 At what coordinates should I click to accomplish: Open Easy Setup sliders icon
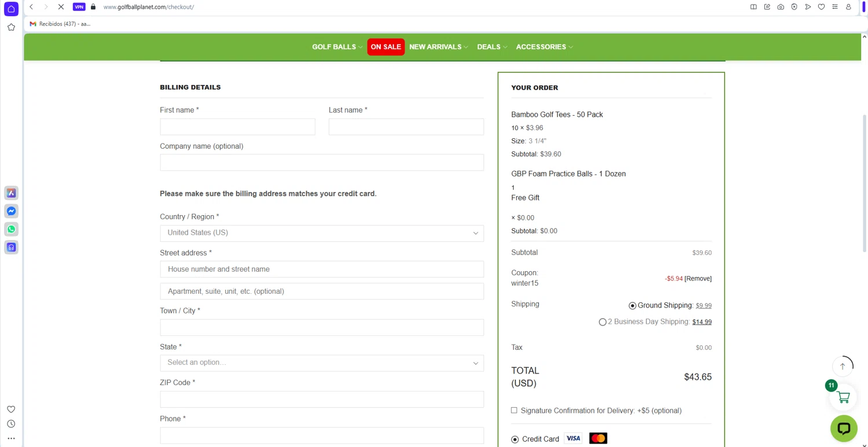pos(835,7)
